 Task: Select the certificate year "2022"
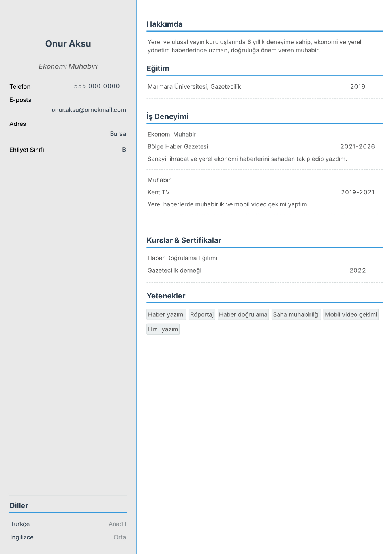[358, 271]
